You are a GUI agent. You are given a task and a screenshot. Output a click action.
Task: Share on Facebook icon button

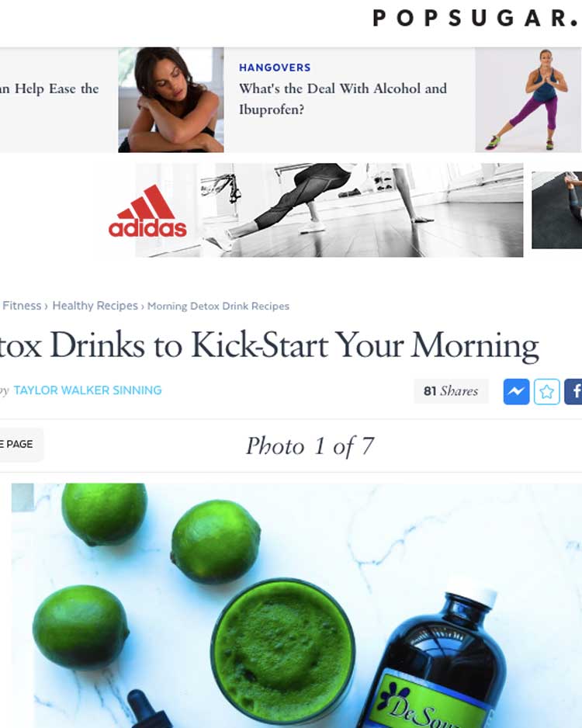click(x=573, y=391)
